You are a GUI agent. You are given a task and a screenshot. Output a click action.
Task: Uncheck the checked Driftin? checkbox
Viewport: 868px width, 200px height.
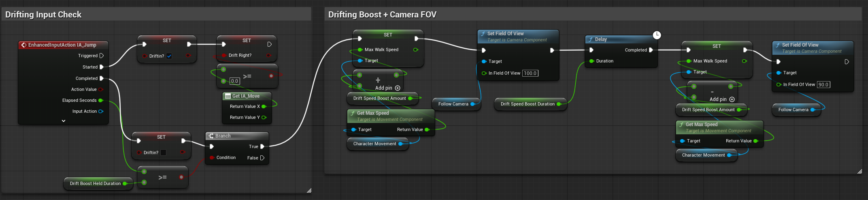[169, 56]
